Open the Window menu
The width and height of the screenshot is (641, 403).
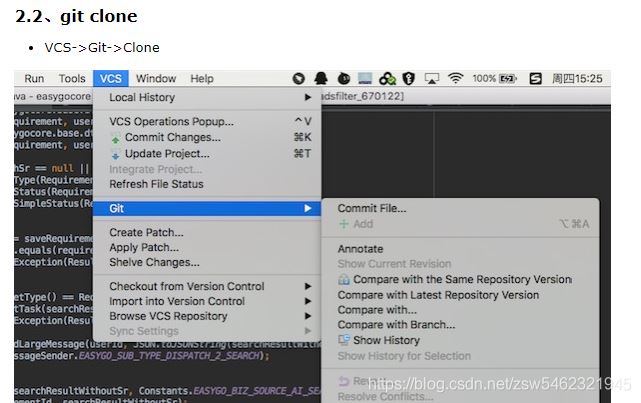pyautogui.click(x=156, y=78)
